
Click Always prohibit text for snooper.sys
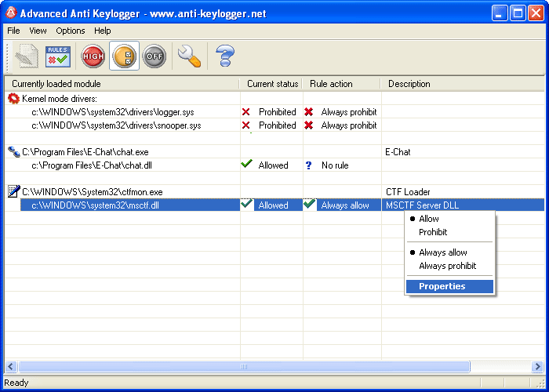(x=349, y=125)
